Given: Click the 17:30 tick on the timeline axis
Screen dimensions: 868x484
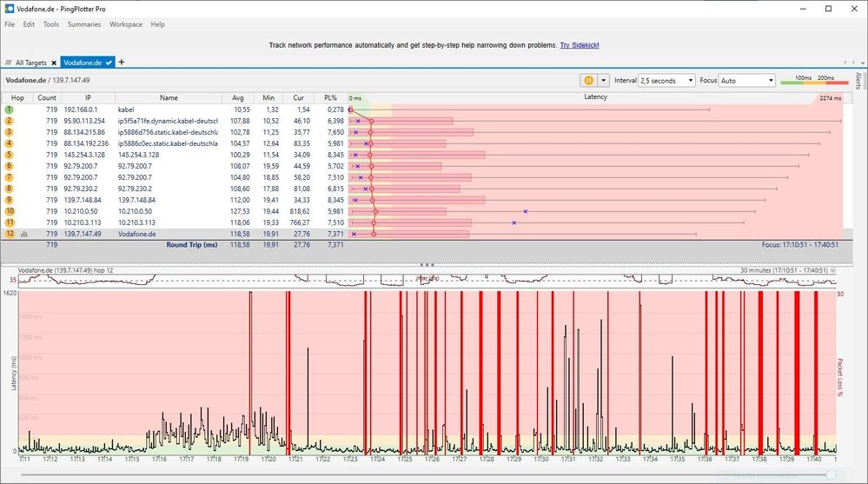Looking at the screenshot, I should coord(540,459).
